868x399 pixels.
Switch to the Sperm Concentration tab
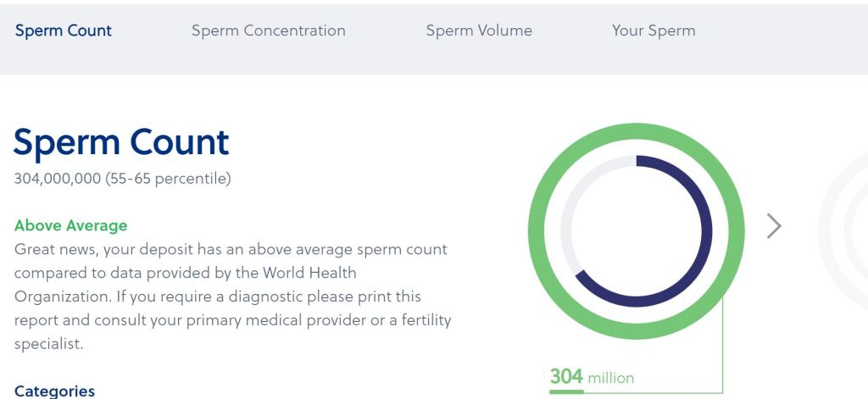click(268, 30)
